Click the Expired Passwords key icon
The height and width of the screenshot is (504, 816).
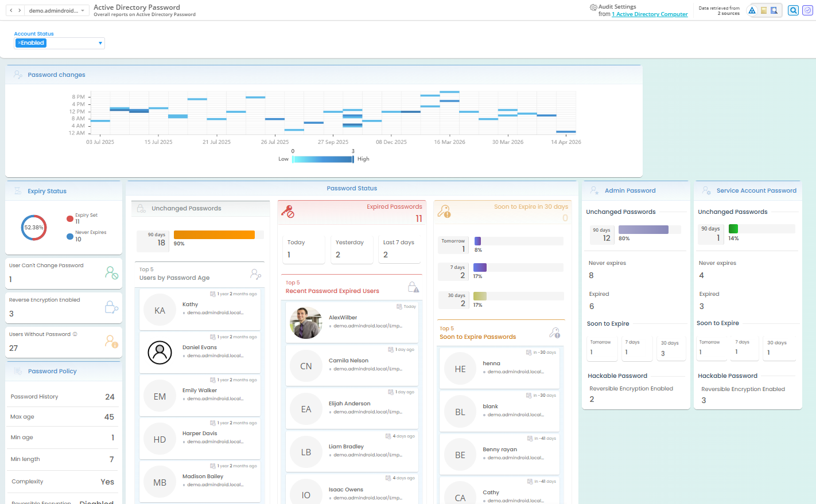(x=287, y=212)
